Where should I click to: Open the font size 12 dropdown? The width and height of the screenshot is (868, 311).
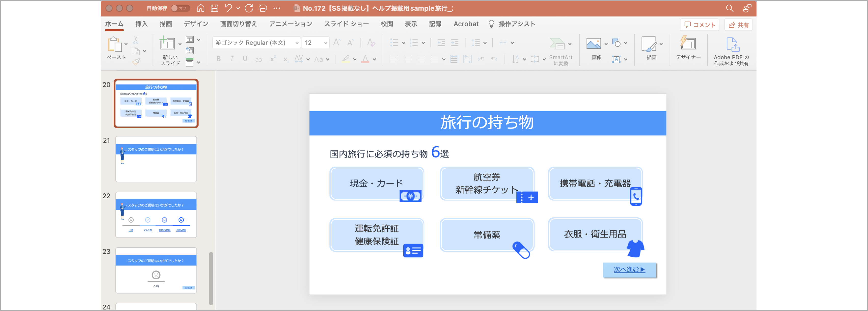pyautogui.click(x=326, y=43)
